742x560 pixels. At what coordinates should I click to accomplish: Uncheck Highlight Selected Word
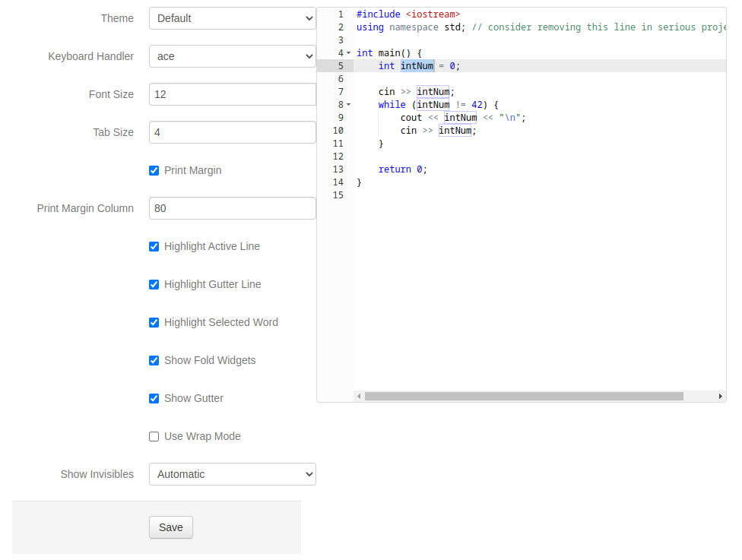click(154, 322)
